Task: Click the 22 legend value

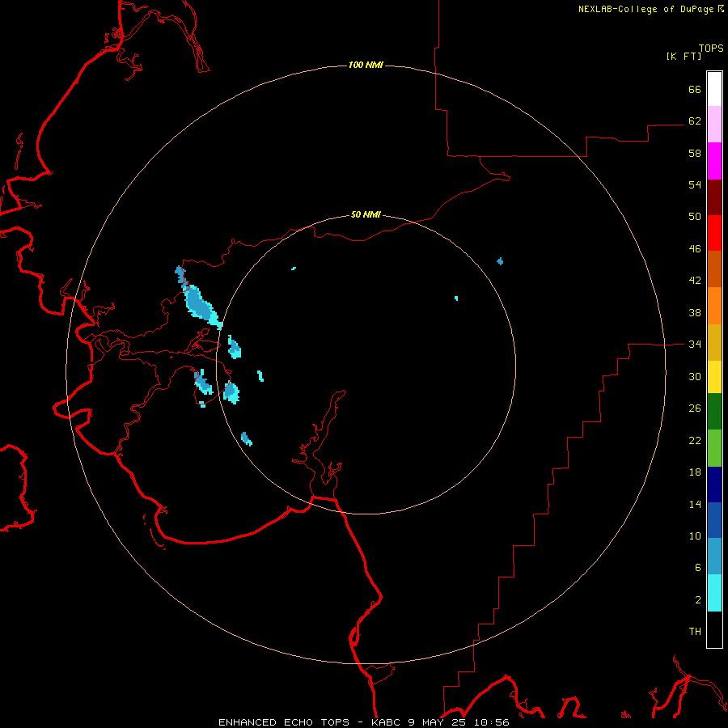Action: click(x=695, y=440)
